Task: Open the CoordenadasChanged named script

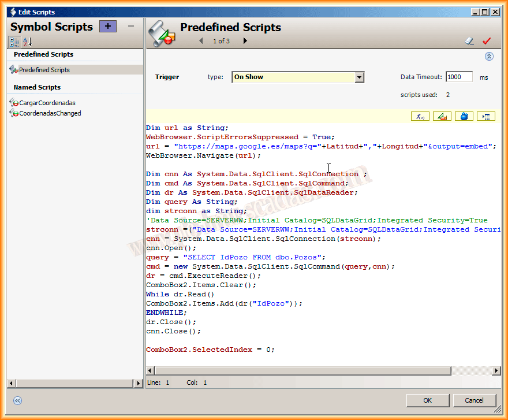Action: [x=50, y=113]
